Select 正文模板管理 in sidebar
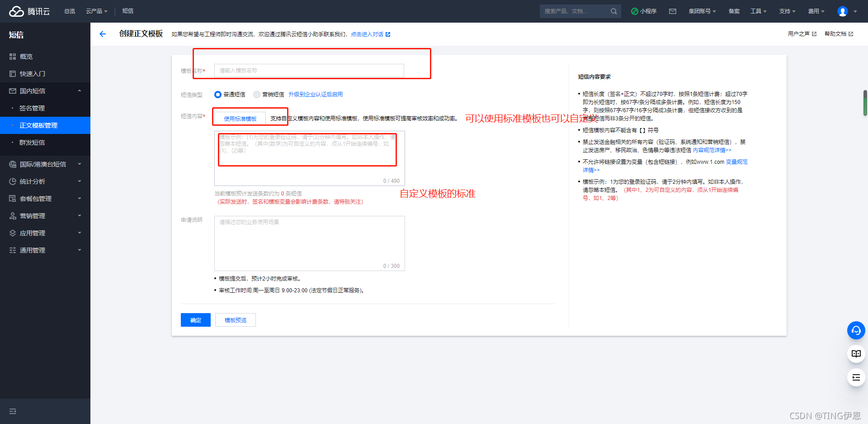868x424 pixels. [x=45, y=125]
